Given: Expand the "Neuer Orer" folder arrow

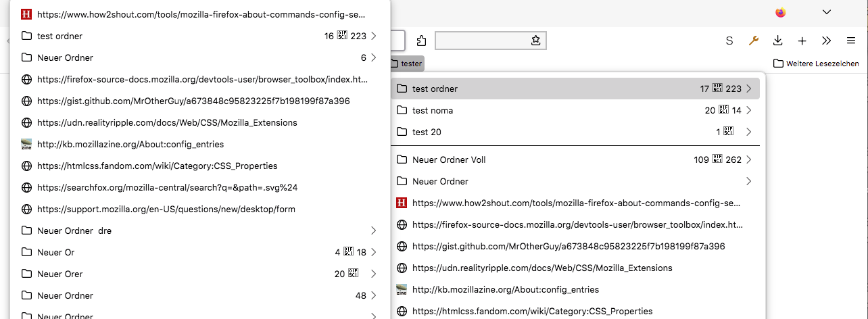Looking at the screenshot, I should pyautogui.click(x=373, y=274).
